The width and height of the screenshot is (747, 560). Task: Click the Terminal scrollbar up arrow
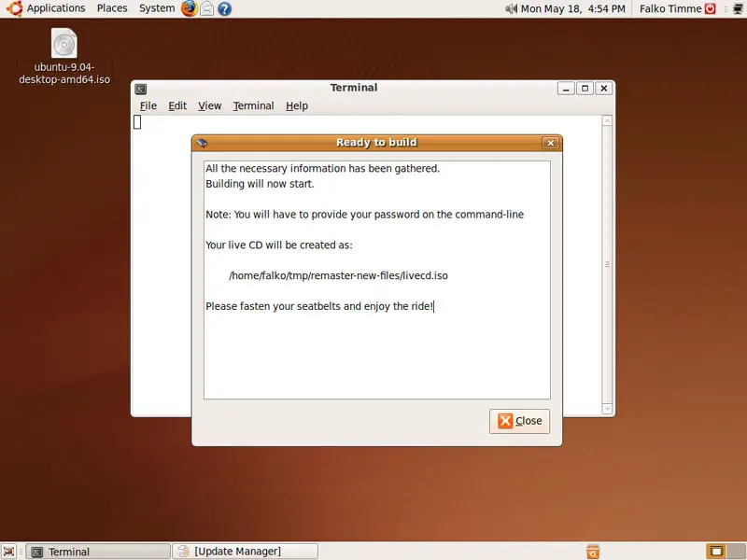(x=607, y=121)
